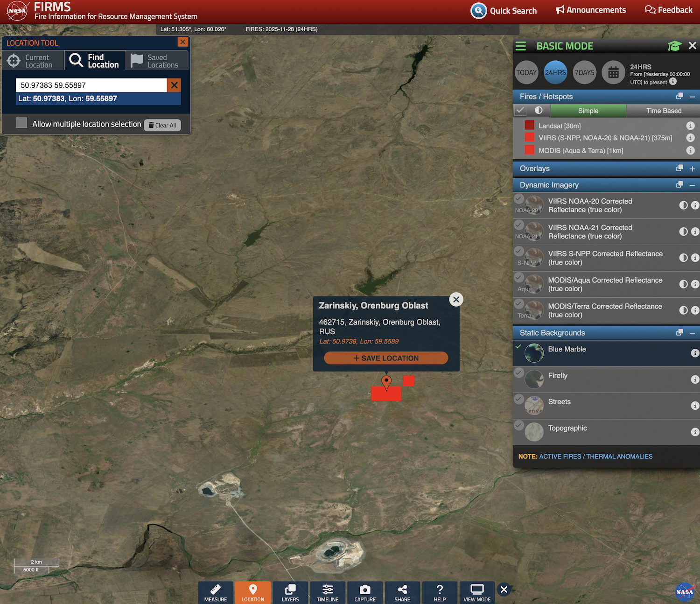Click the location coordinates input field

coord(91,85)
